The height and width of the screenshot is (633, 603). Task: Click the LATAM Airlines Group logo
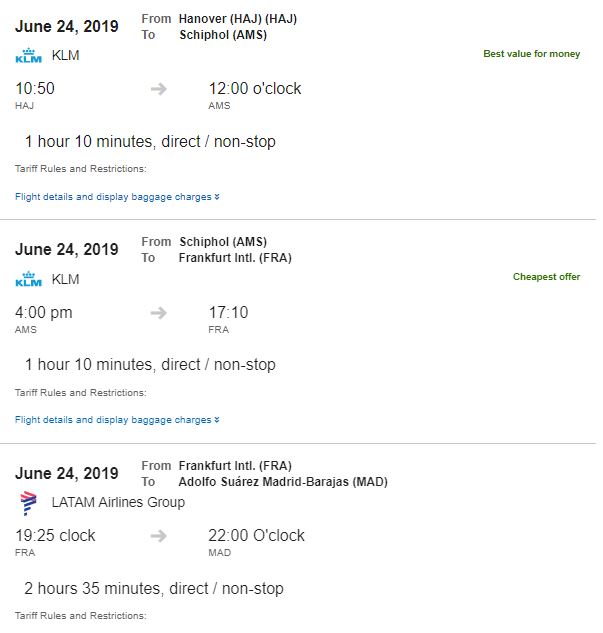pos(28,503)
